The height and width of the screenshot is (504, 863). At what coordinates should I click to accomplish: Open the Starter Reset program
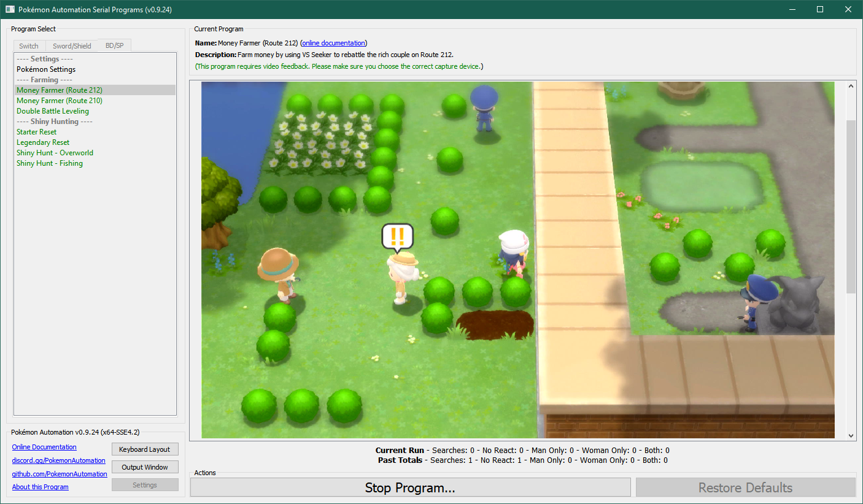pyautogui.click(x=37, y=132)
